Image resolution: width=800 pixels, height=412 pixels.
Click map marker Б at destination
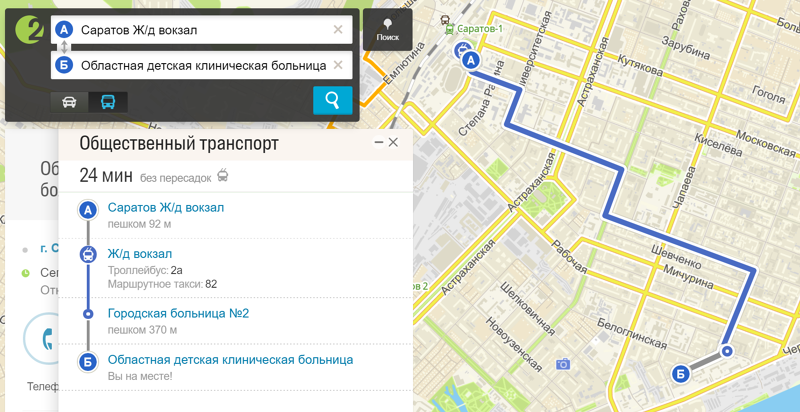point(680,374)
